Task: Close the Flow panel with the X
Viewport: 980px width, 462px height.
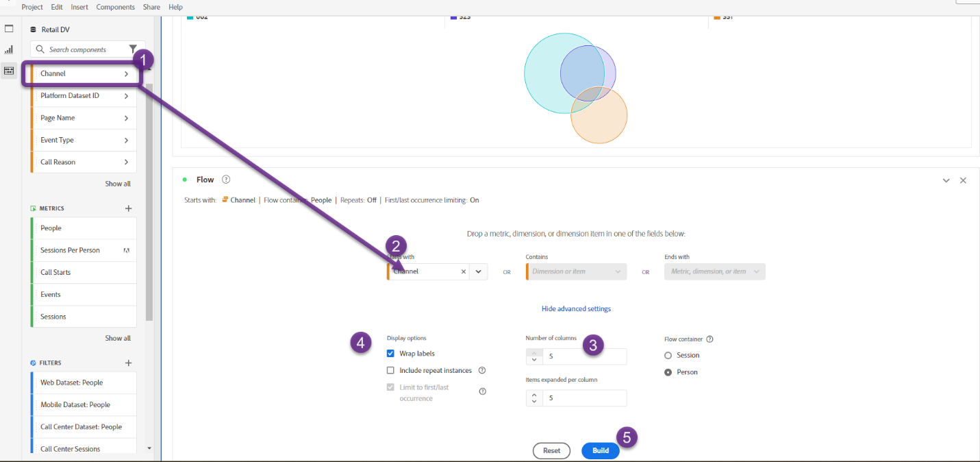Action: (963, 180)
